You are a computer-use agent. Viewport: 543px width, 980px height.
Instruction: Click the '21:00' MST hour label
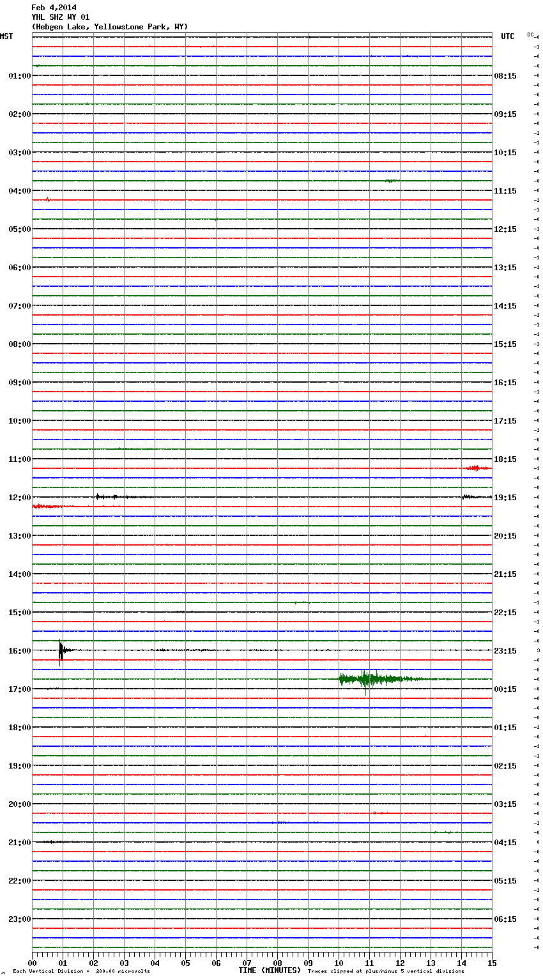pyautogui.click(x=19, y=843)
